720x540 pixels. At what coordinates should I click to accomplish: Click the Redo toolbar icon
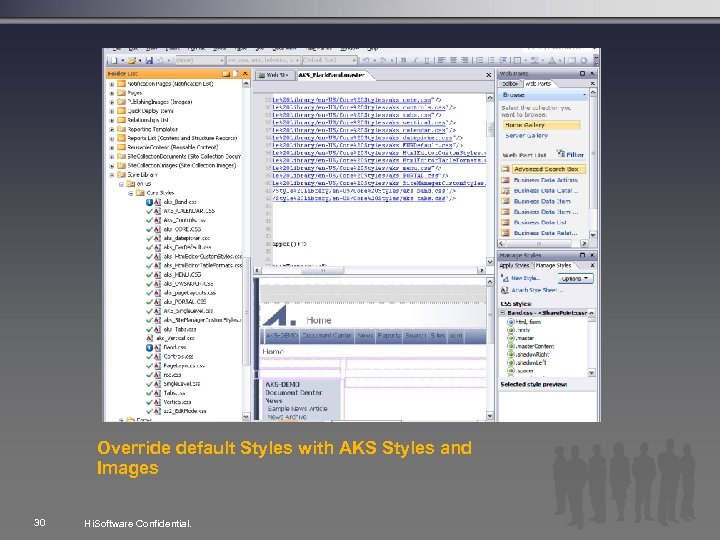pyautogui.click(x=384, y=60)
